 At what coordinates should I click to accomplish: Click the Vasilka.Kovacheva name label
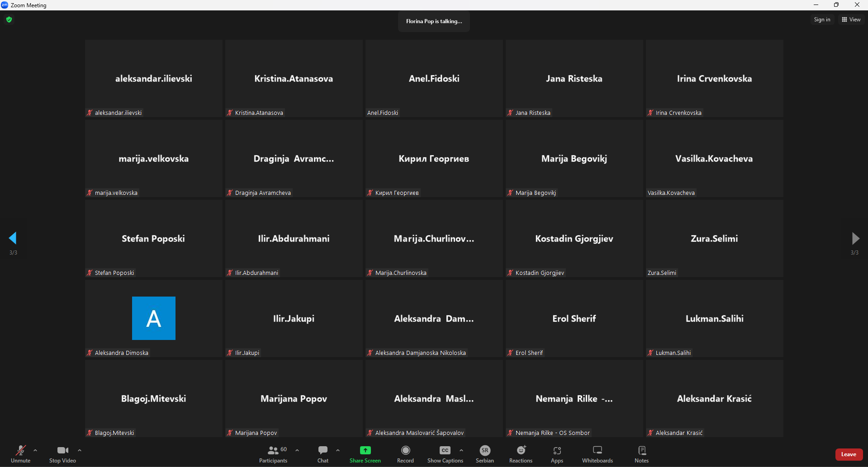click(671, 193)
